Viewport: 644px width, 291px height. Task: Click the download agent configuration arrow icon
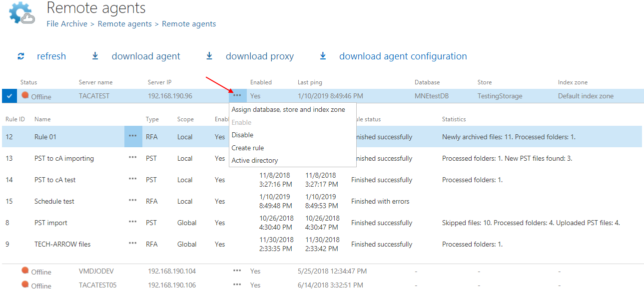[x=323, y=56]
